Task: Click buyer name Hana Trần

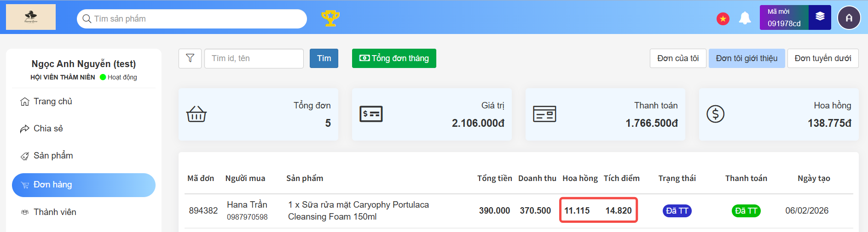Action: [x=247, y=205]
